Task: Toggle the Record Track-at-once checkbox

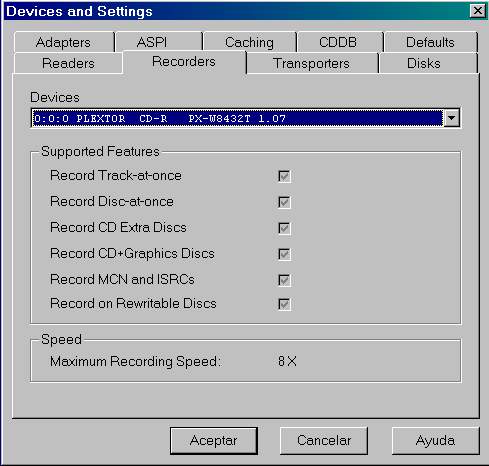Action: [x=284, y=176]
